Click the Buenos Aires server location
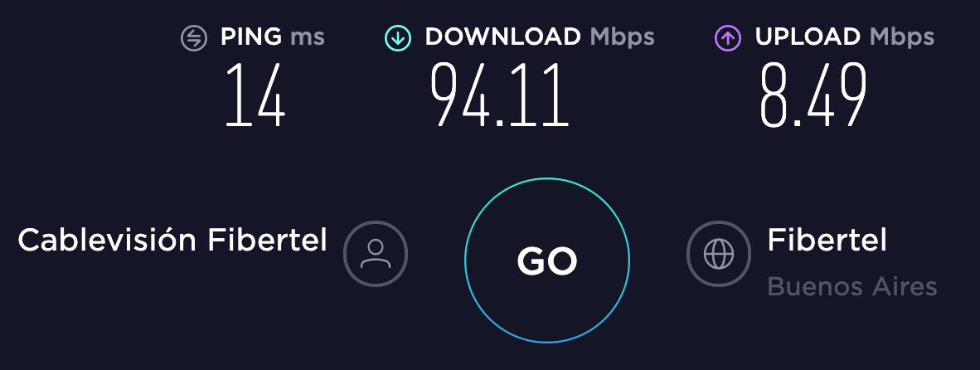980x370 pixels. click(851, 287)
